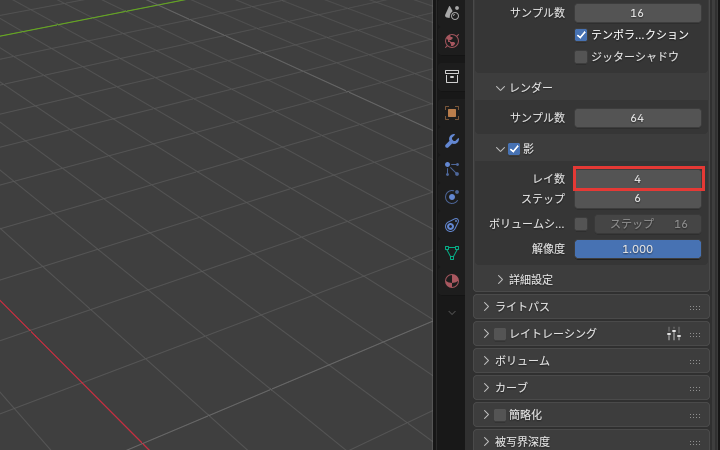Click the レイ数 label text
The width and height of the screenshot is (720, 450).
tap(549, 179)
